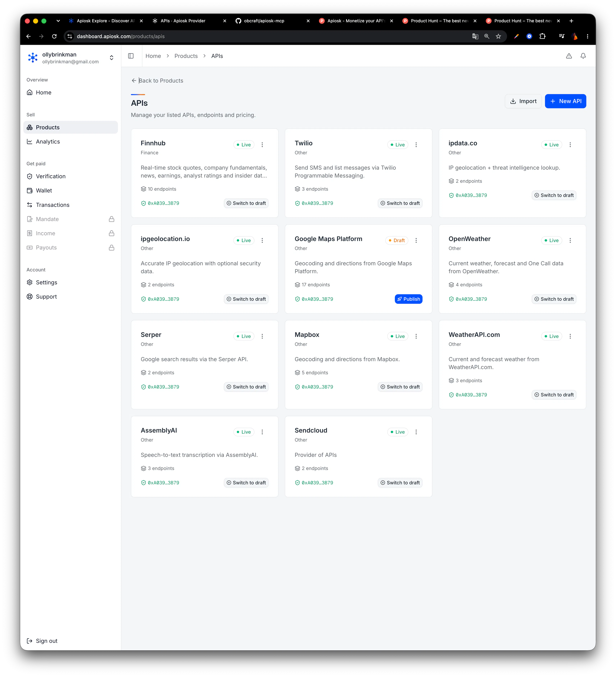
Task: Open Chrome three-dot menu
Action: point(587,36)
